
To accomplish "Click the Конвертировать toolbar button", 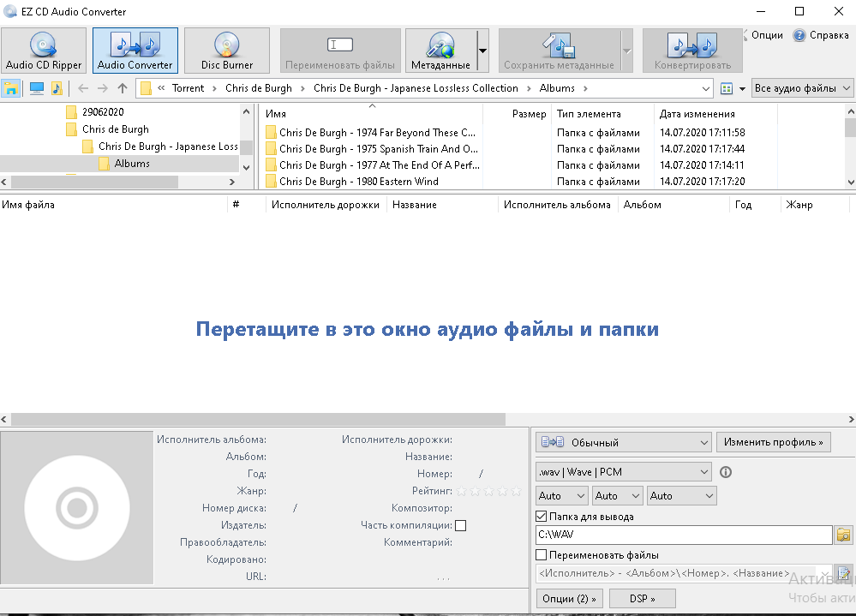I will click(x=692, y=51).
